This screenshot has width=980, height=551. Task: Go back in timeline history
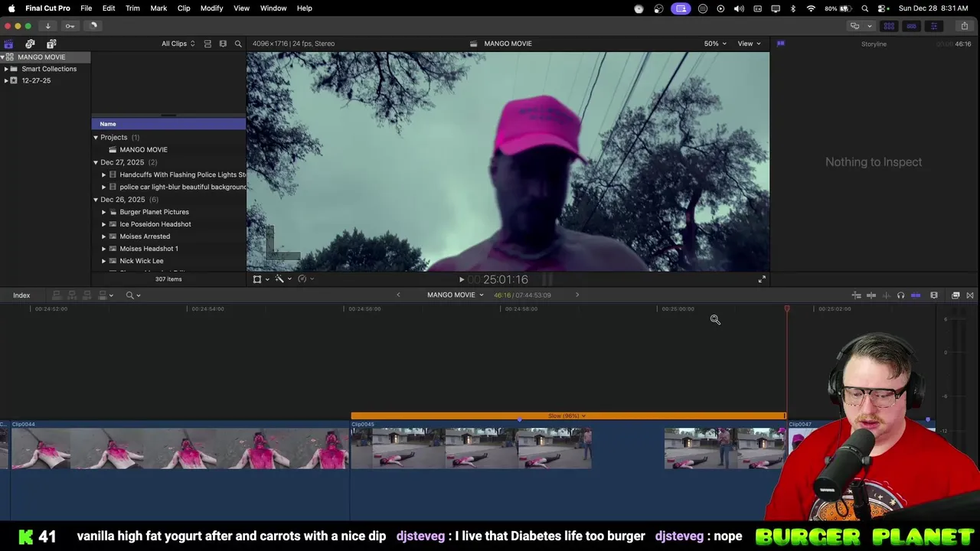pyautogui.click(x=398, y=295)
